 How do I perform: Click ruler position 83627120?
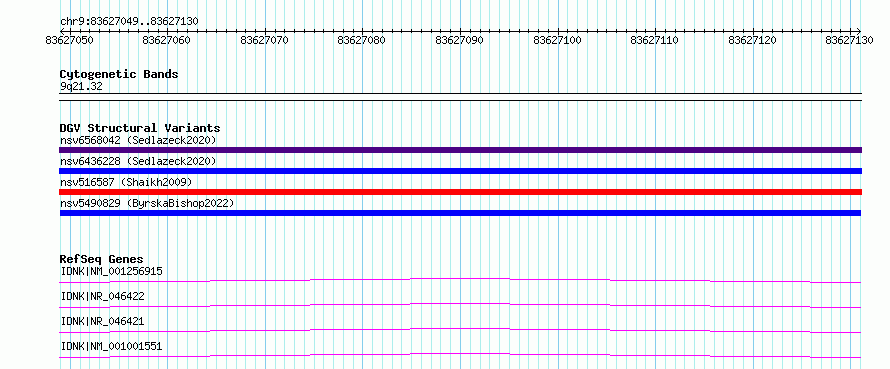pos(753,40)
